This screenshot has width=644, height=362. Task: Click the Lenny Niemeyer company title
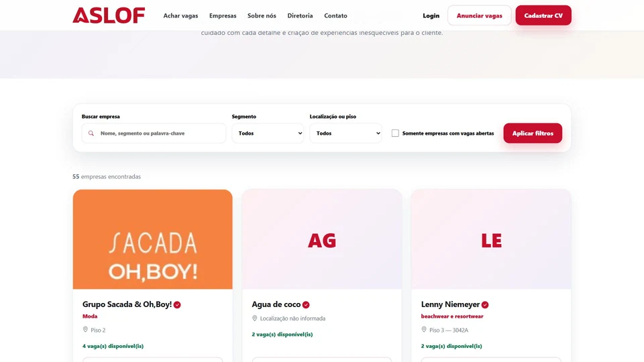[x=450, y=304]
